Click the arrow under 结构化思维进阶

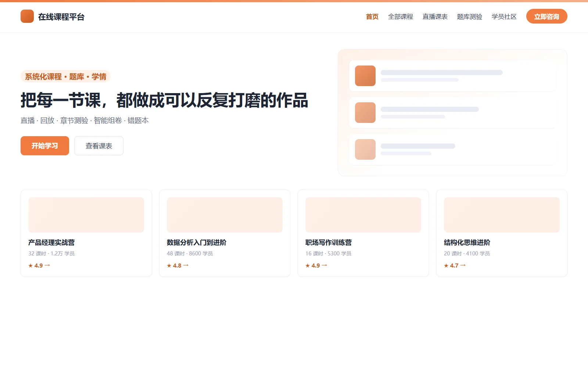(x=463, y=265)
